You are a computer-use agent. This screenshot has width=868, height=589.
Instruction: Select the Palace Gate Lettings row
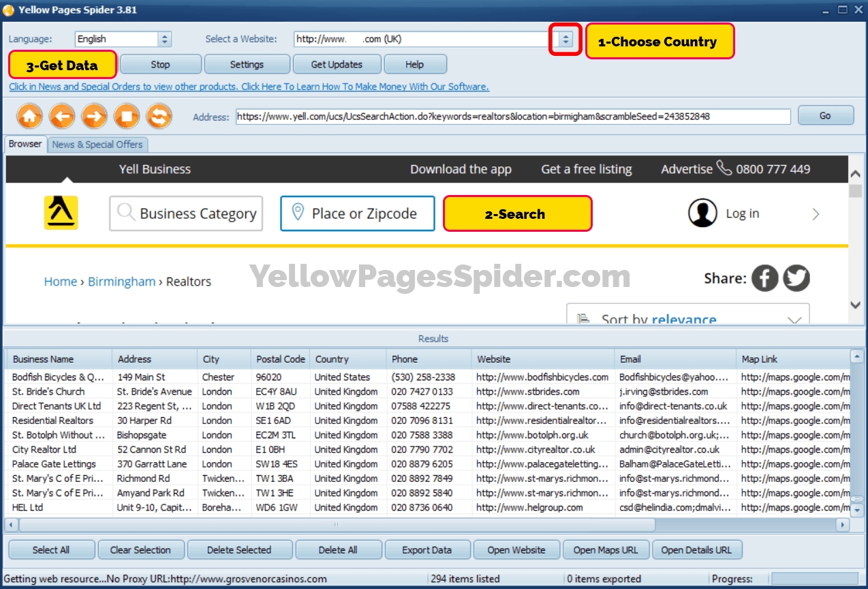[429, 464]
